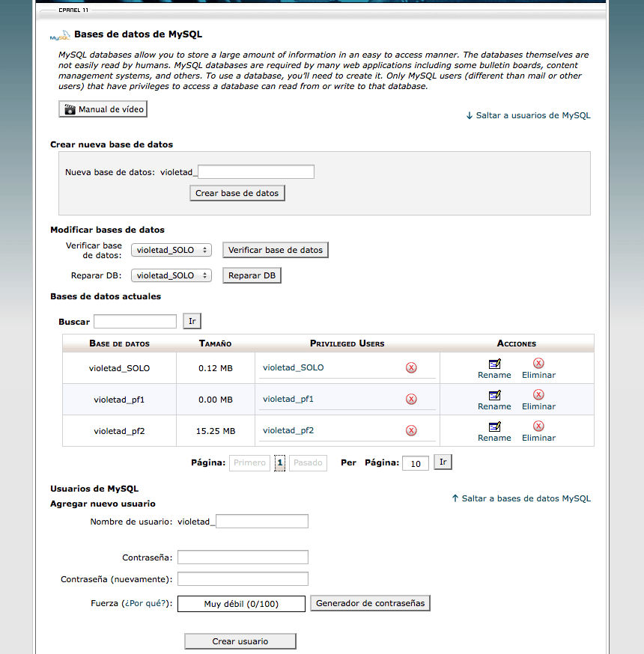
Task: Focus the Contraseña password field
Action: tap(243, 557)
